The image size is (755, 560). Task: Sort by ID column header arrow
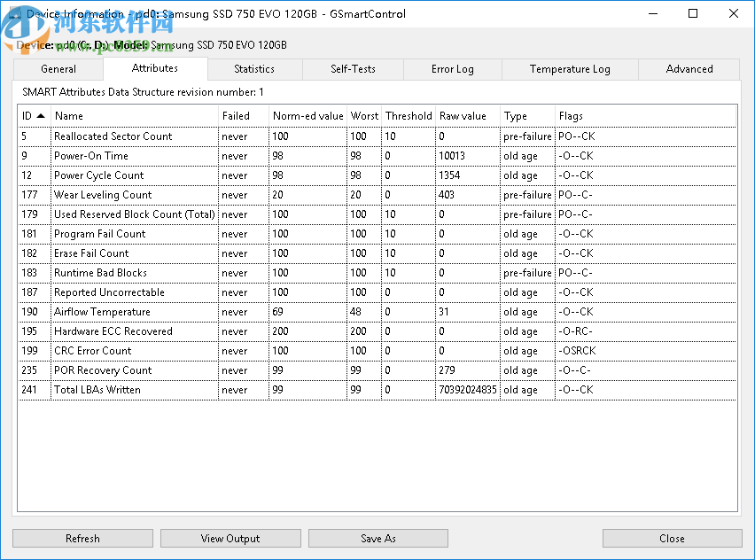(x=41, y=116)
